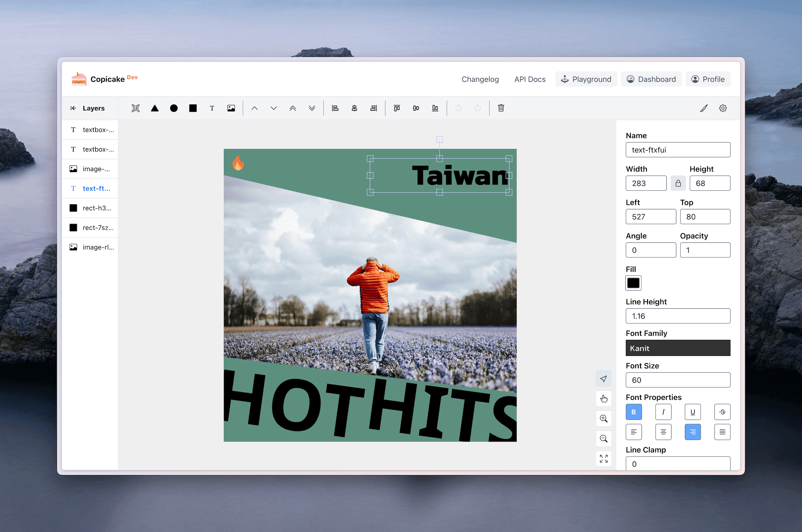
Task: Select the rect-7sz layer
Action: [x=90, y=228]
